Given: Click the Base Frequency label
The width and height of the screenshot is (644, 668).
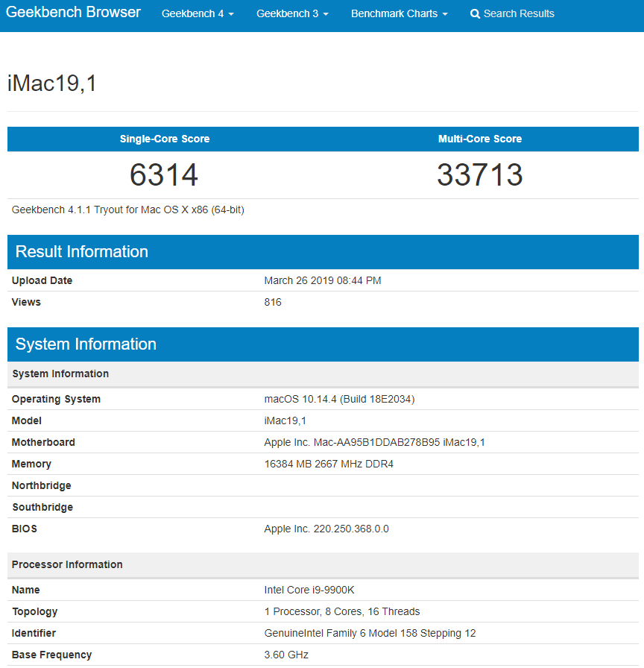Looking at the screenshot, I should pos(52,655).
